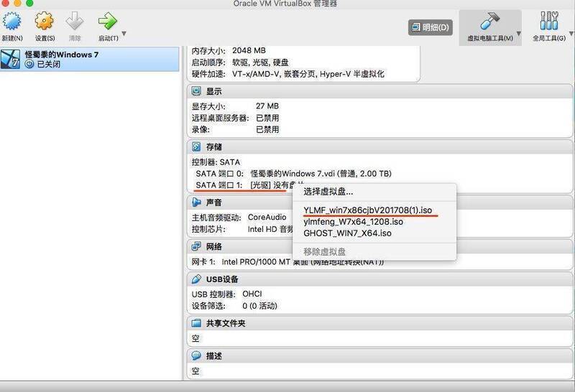Viewport: 575px width, 392px height.
Task: Click the USB设备 section icon
Action: tap(195, 279)
